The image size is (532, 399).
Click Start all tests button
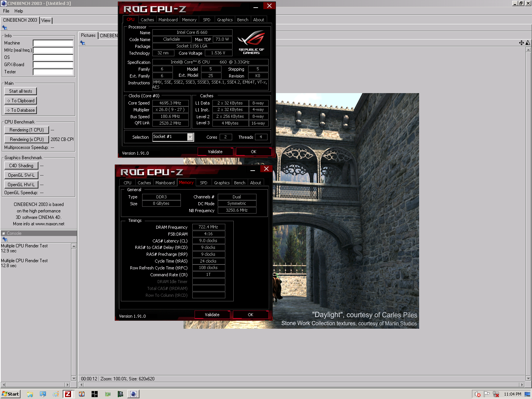21,91
